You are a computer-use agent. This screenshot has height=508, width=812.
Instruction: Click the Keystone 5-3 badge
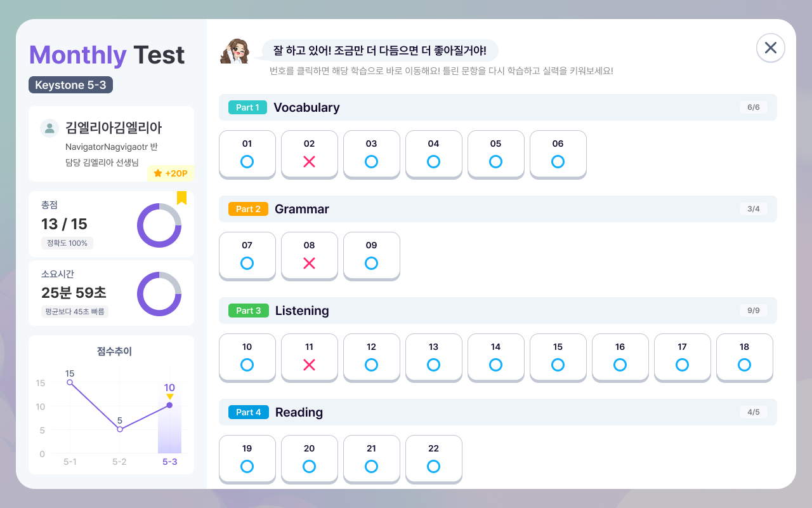click(70, 85)
